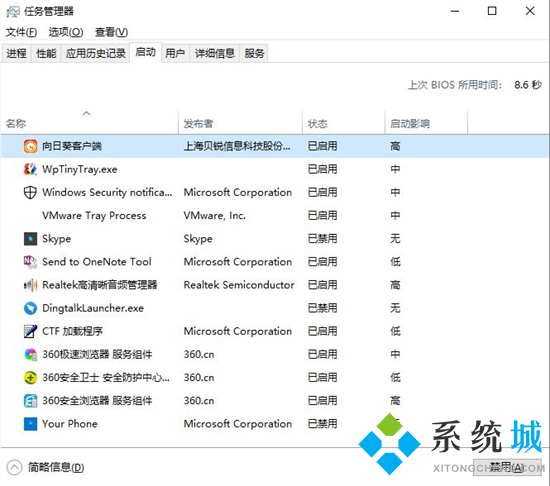The height and width of the screenshot is (486, 550).
Task: Click the CTF 加载程序 pen icon
Action: [30, 331]
